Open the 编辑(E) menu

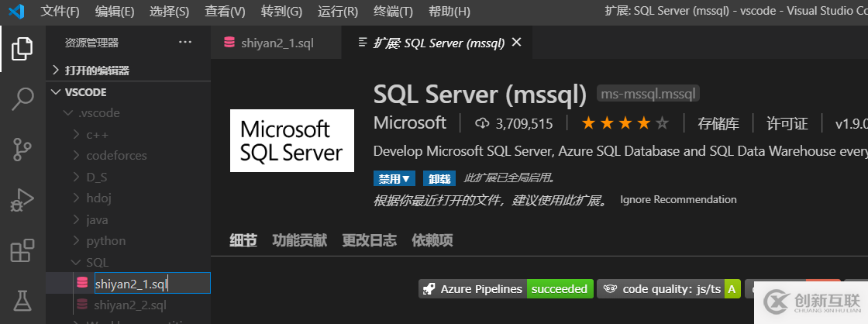(115, 12)
